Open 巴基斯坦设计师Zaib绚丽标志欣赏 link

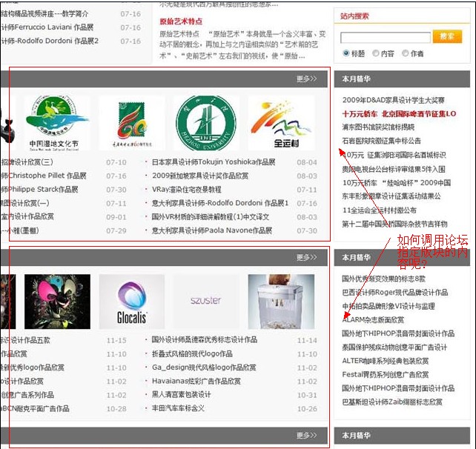click(x=392, y=402)
